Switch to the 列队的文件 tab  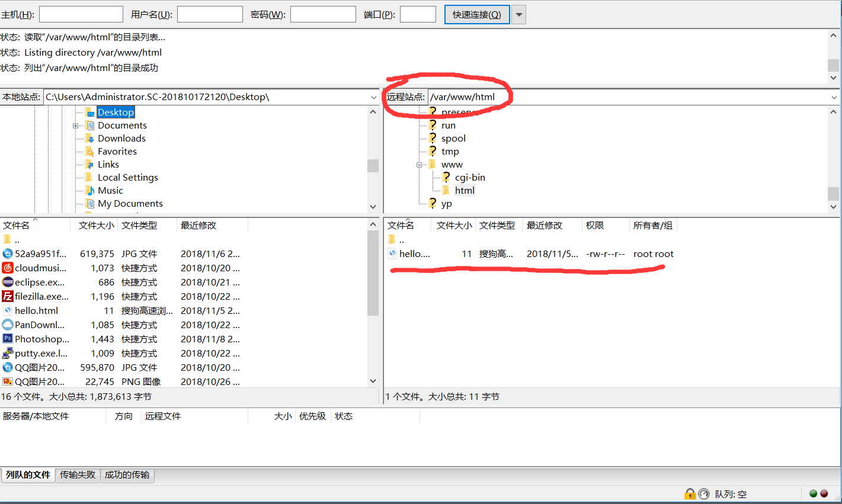click(x=28, y=475)
